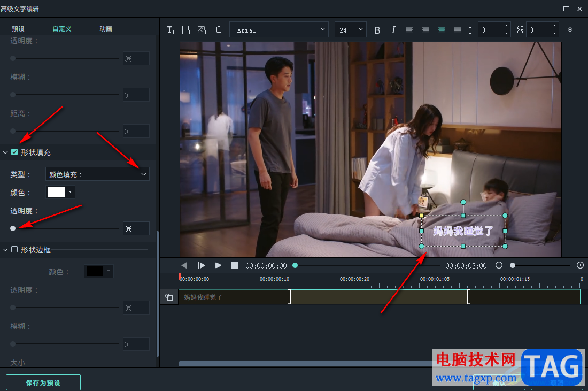Open the Arial font dropdown
588x391 pixels.
point(279,29)
